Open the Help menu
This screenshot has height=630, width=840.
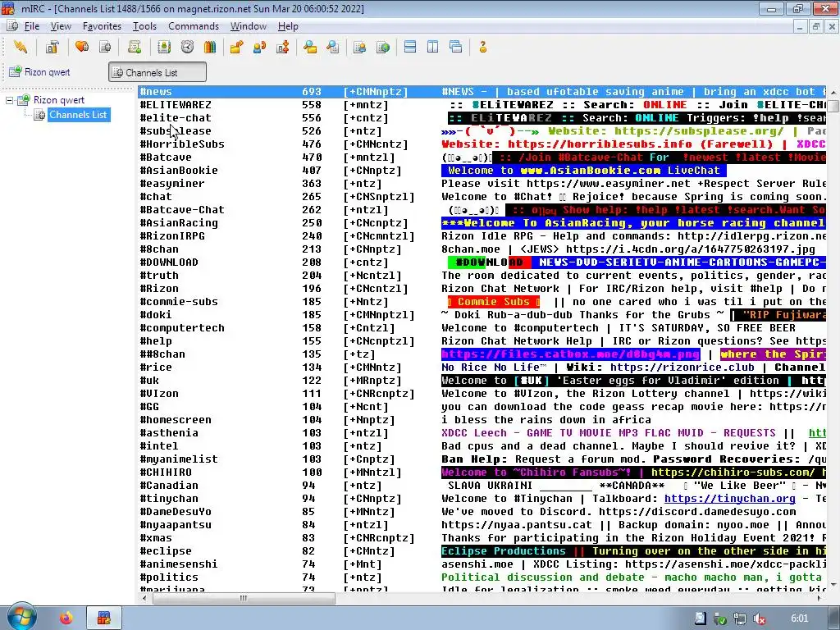tap(288, 26)
